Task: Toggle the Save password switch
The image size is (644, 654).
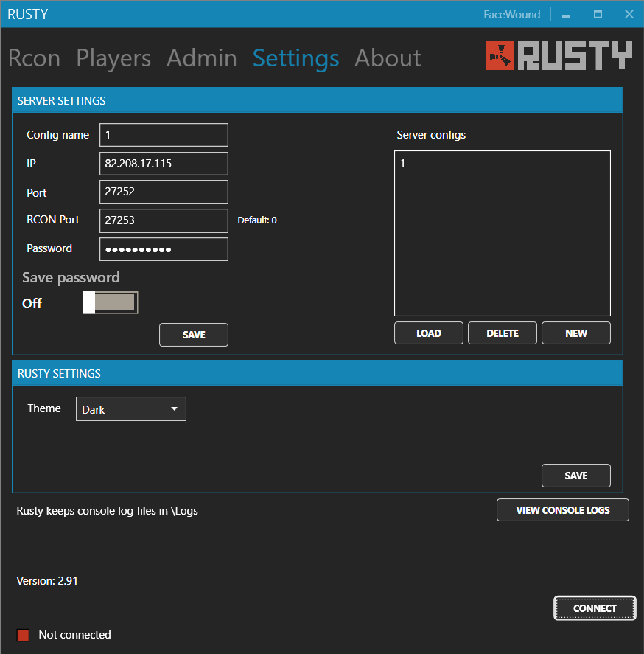Action: click(x=111, y=302)
